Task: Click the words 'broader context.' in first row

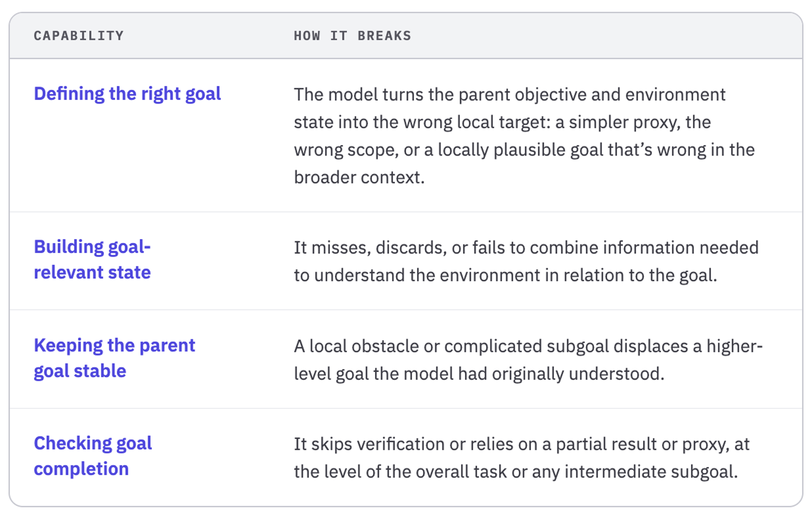Action: click(x=359, y=177)
